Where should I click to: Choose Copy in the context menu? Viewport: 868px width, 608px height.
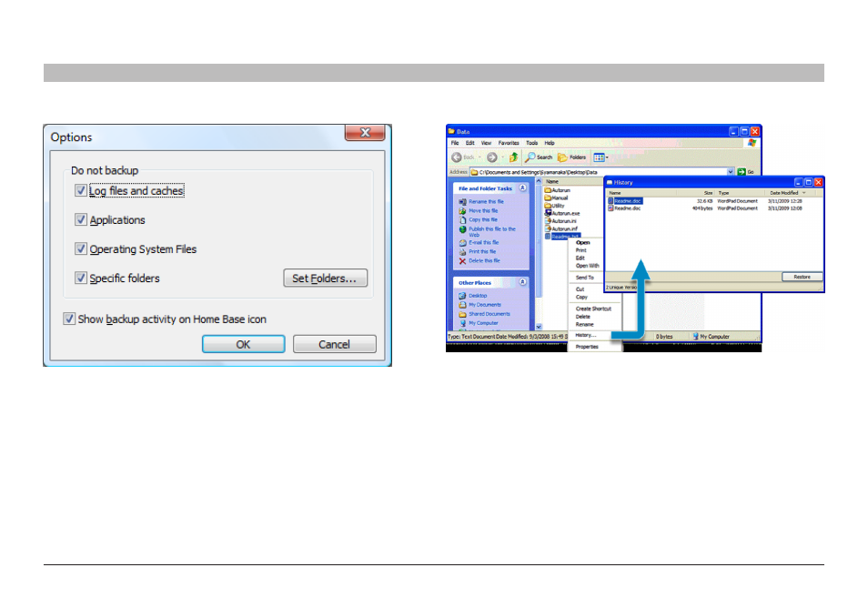[x=581, y=298]
